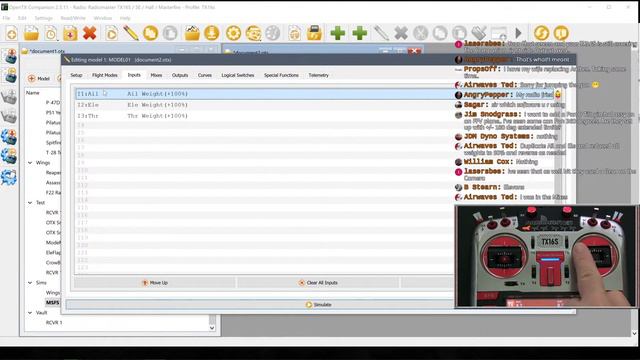Switch to the Curves tab
The width and height of the screenshot is (640, 360).
click(204, 75)
